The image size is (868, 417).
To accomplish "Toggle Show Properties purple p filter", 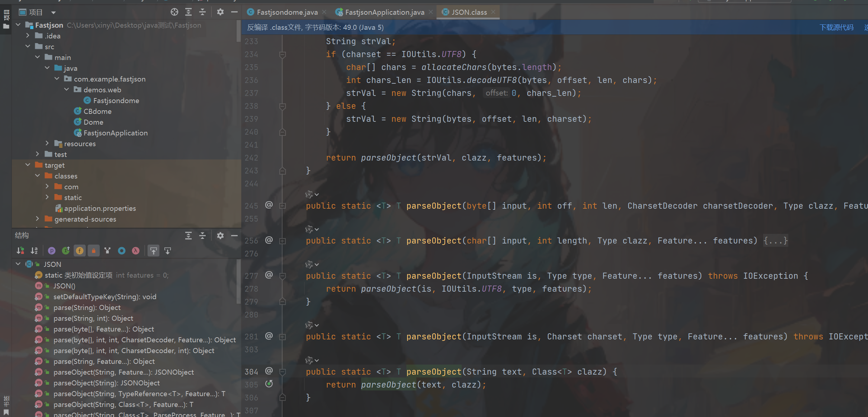I will 52,251.
